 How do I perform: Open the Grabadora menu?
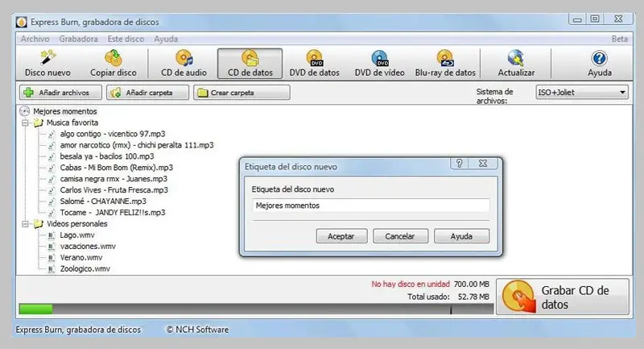click(x=78, y=39)
